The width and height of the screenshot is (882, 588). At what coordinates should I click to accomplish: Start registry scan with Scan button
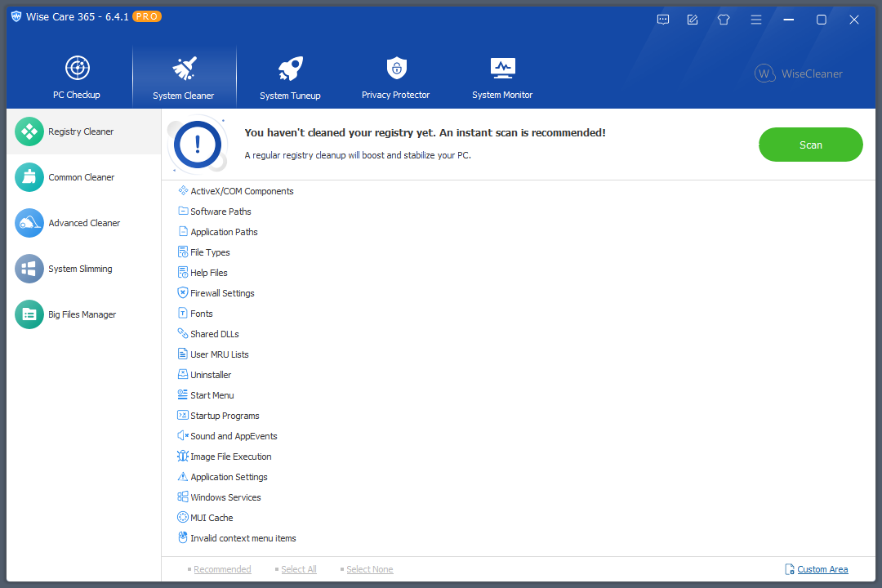(811, 145)
